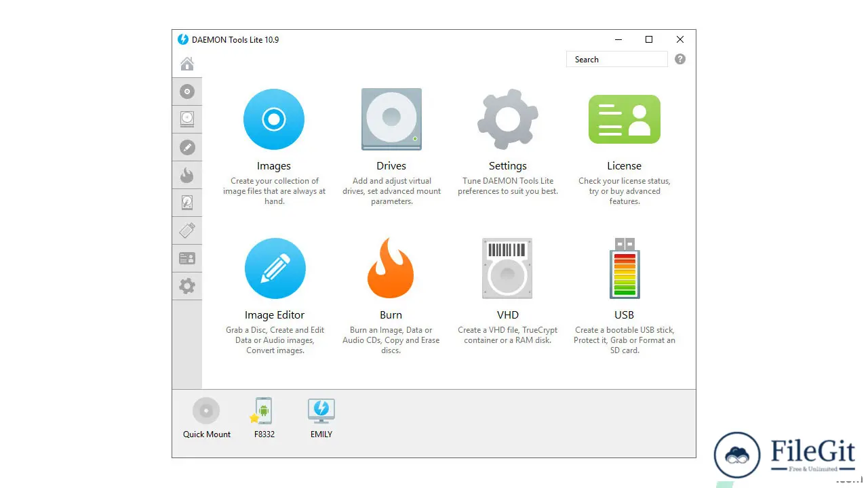
Task: Click 'Create your collection of image files' description
Action: click(275, 191)
